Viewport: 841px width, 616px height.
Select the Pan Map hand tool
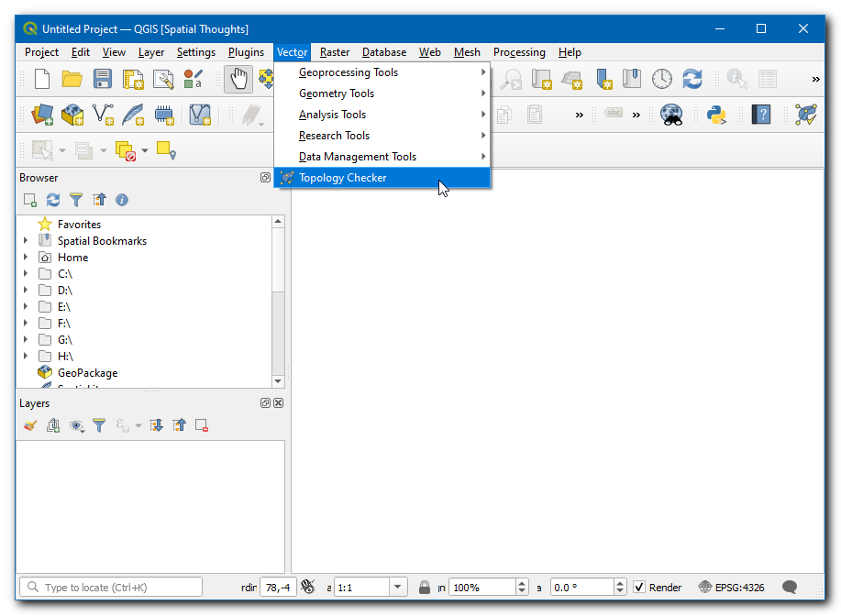coord(238,80)
